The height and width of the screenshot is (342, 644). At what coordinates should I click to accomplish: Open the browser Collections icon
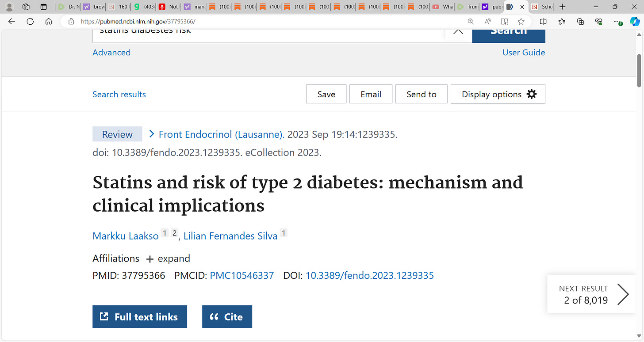coord(580,21)
